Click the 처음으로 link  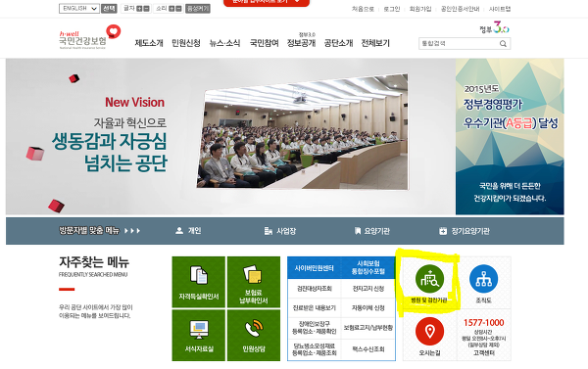click(x=363, y=9)
